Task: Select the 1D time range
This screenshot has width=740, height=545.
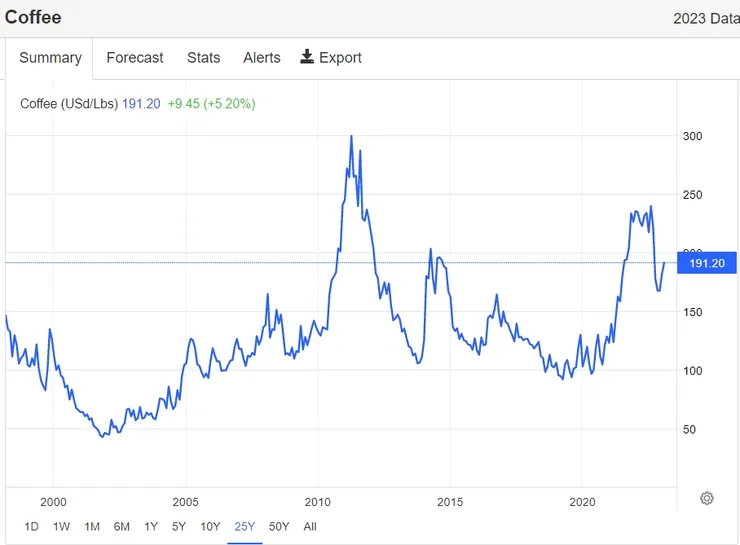Action: 31,526
